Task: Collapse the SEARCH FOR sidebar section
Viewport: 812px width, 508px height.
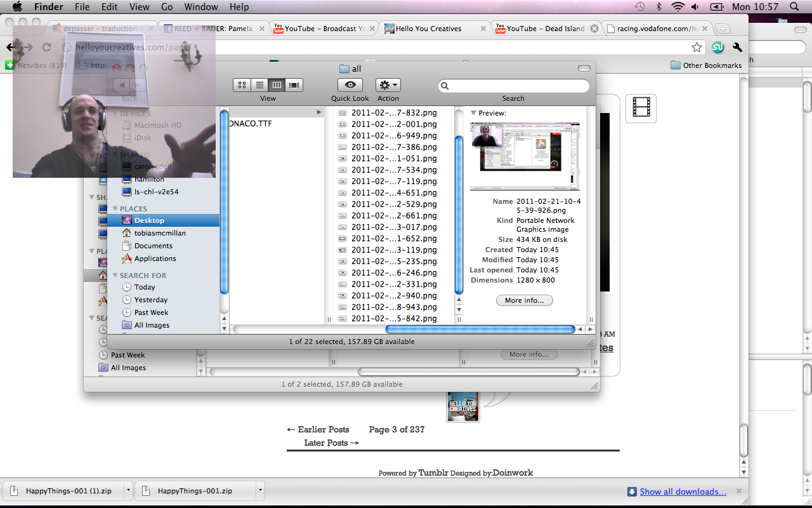Action: [x=115, y=276]
